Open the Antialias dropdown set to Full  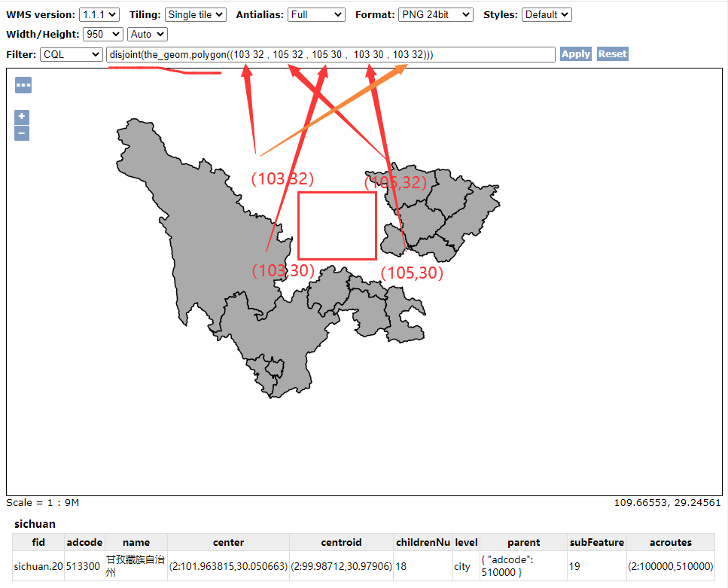point(316,14)
